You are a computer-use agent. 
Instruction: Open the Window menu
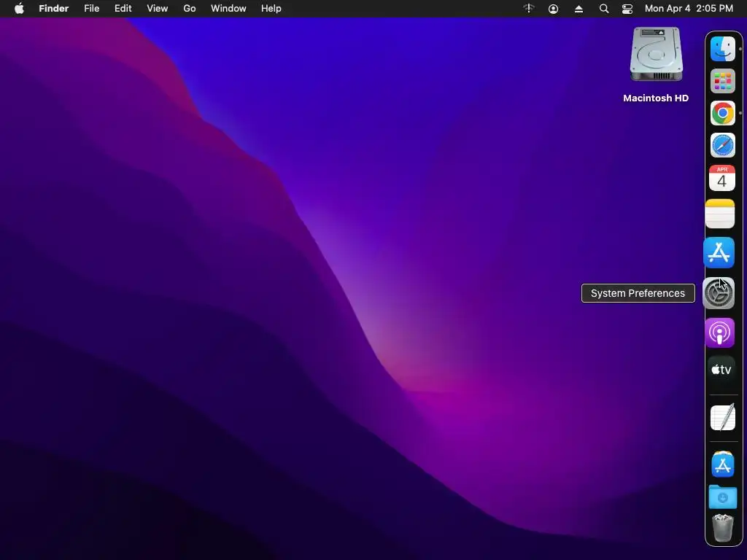click(x=228, y=9)
